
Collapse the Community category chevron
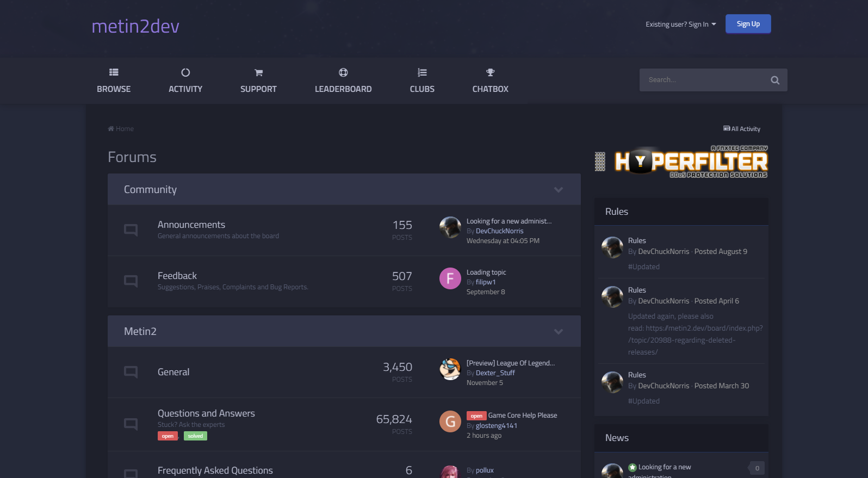(559, 190)
